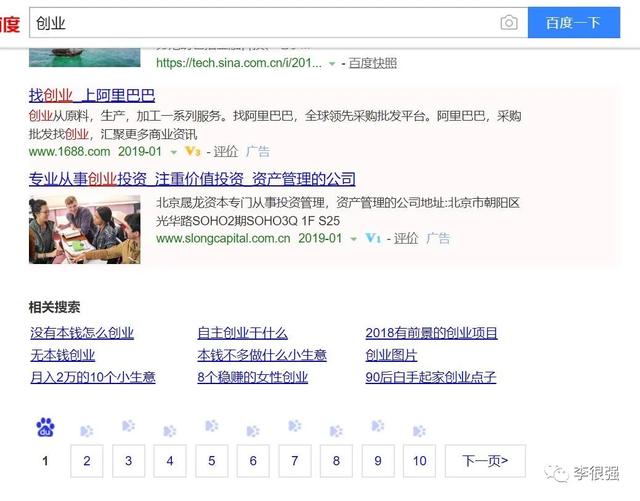This screenshot has height=501, width=640.
Task: Click the V3 verification badge for 1688.com
Action: (193, 152)
